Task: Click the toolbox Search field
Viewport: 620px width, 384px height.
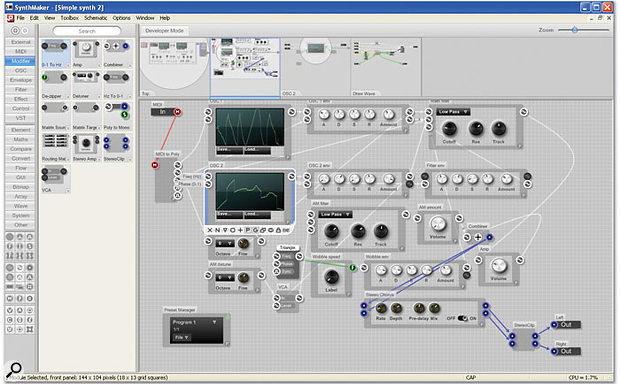Action: [87, 31]
